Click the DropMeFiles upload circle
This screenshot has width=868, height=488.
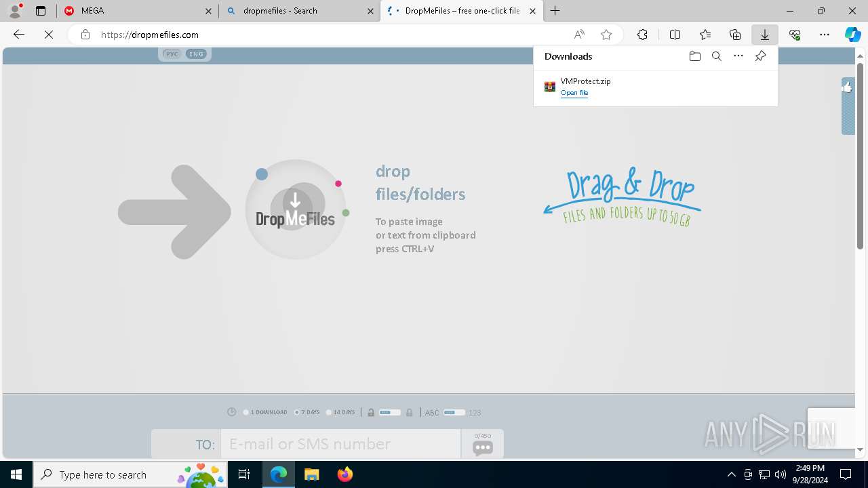[x=296, y=209]
